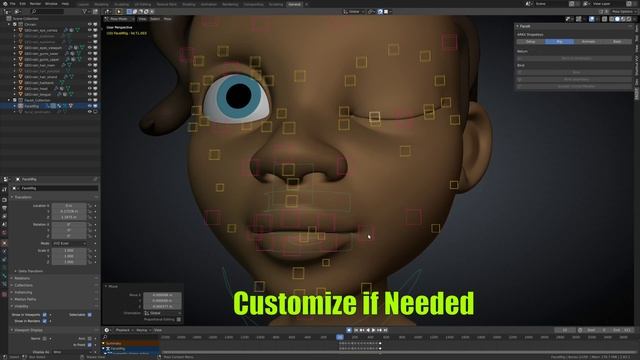Click the Bind button in Faceit

point(574,72)
